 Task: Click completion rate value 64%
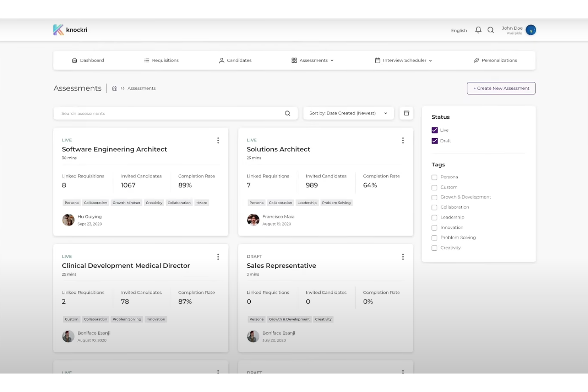point(370,185)
